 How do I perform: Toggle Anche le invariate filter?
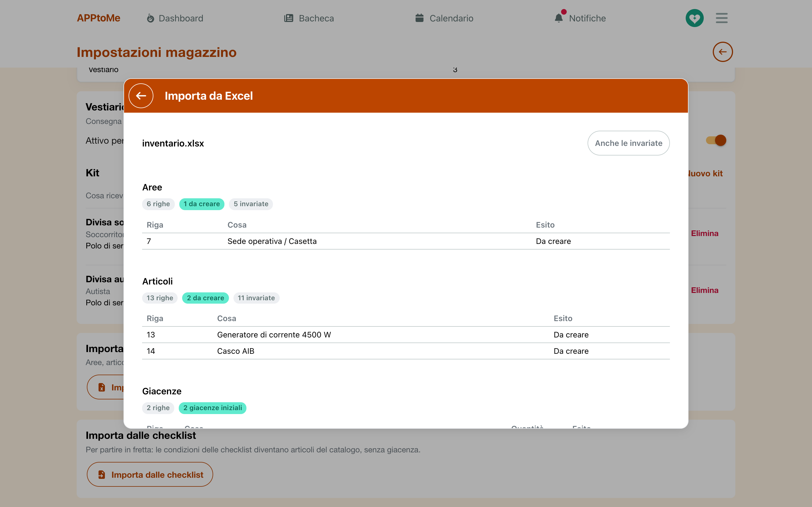click(628, 143)
